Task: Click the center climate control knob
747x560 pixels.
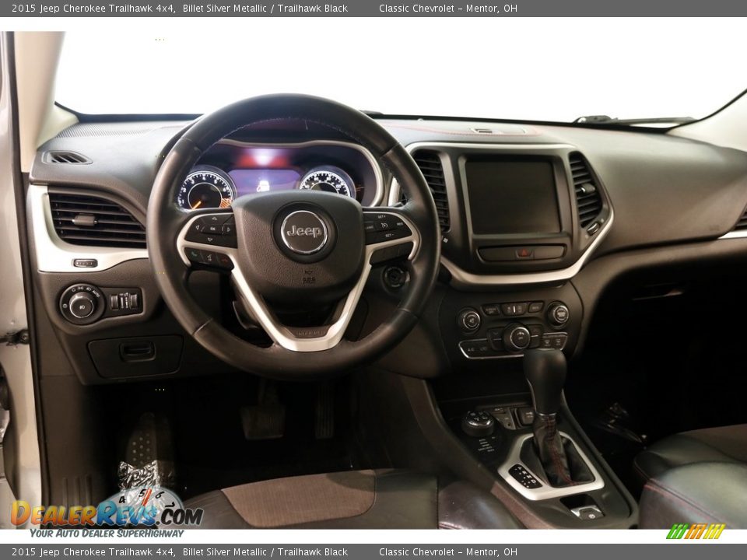Action: [x=516, y=337]
